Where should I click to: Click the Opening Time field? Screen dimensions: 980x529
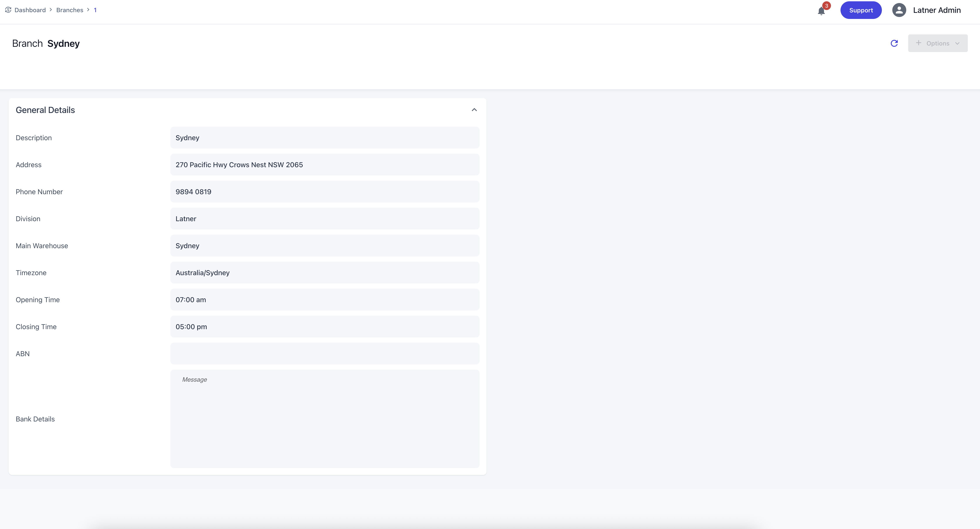(x=324, y=300)
